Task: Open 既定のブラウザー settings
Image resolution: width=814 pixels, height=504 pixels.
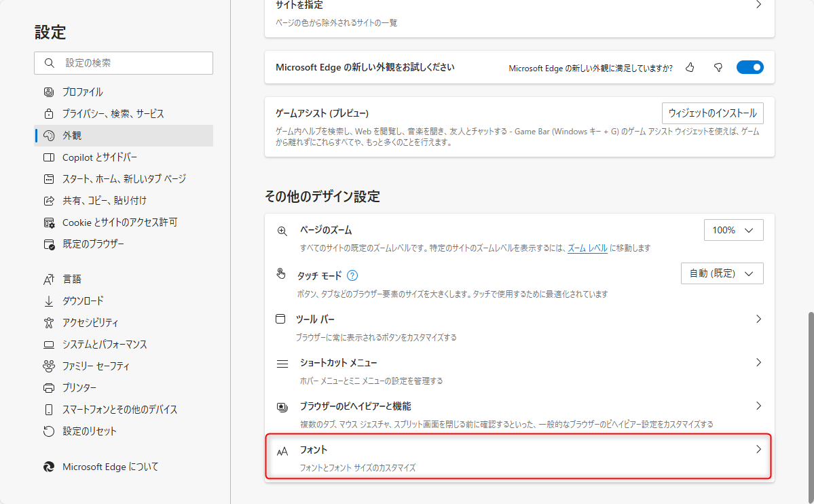Action: [124, 244]
